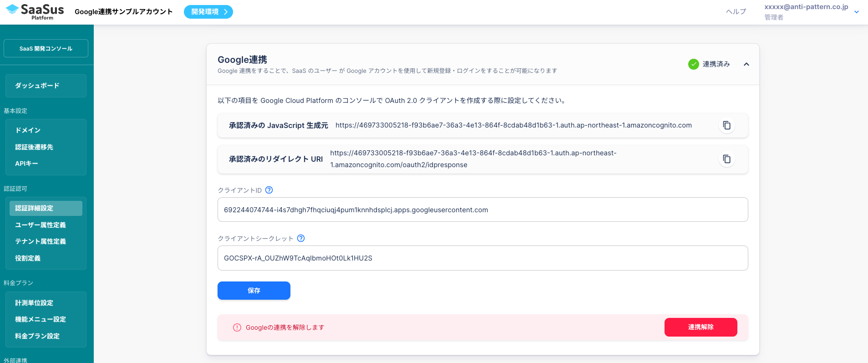Click the xxxxx@anti-pattern.co.jp account email

(806, 7)
